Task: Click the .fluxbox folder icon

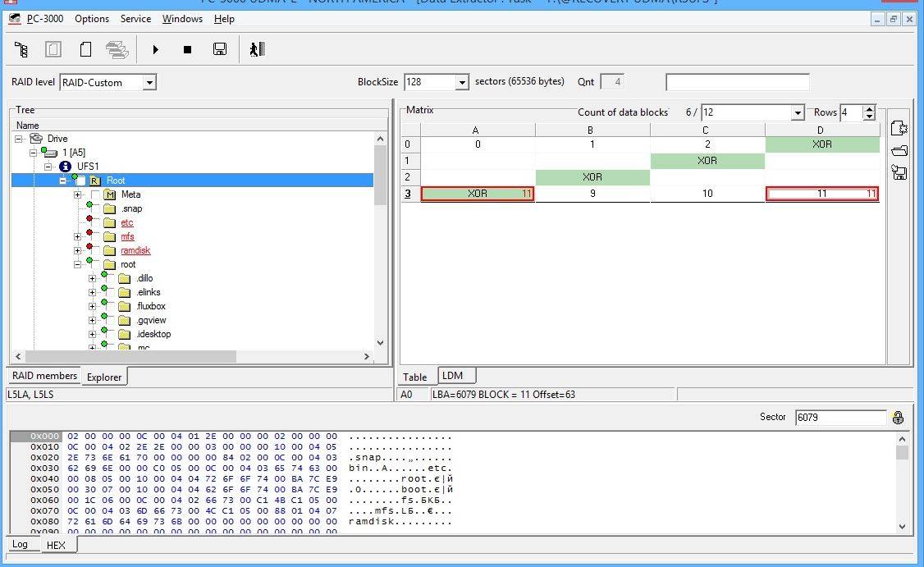Action: [x=125, y=307]
